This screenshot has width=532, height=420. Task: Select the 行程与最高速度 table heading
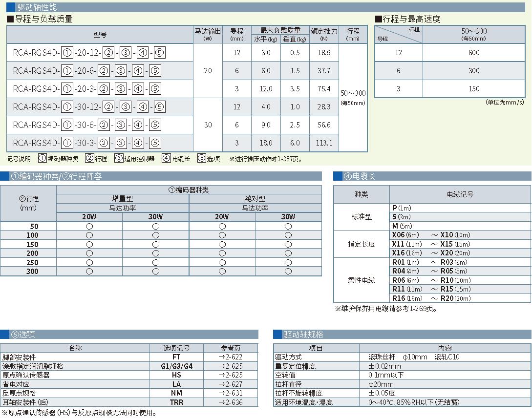coord(408,19)
